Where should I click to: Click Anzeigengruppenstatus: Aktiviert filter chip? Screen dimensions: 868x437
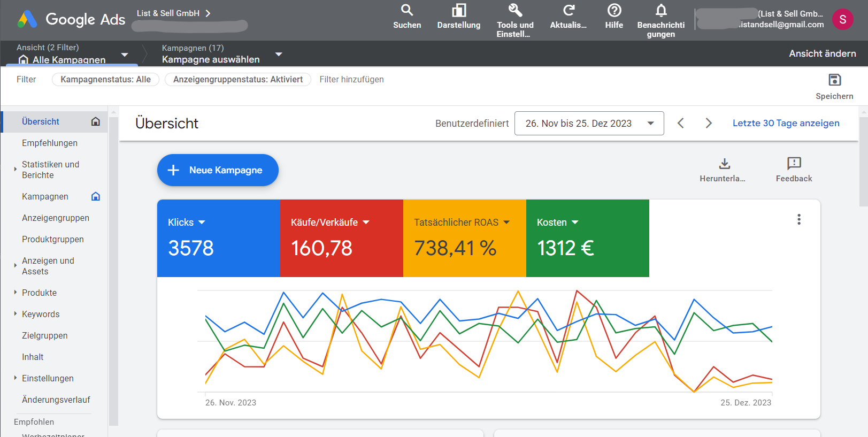point(238,79)
